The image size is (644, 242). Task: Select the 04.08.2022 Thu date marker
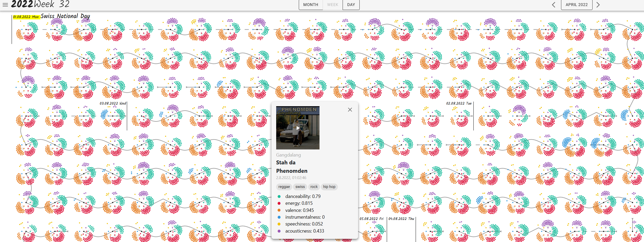click(401, 219)
